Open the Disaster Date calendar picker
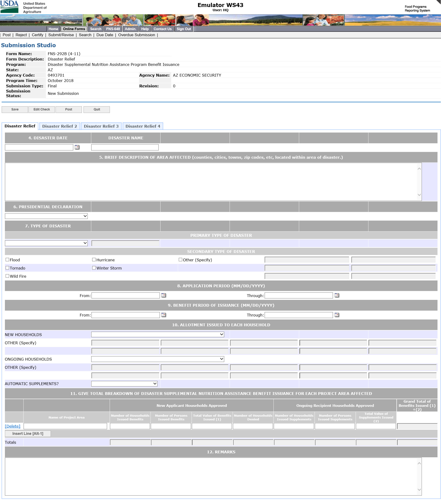 (x=77, y=147)
